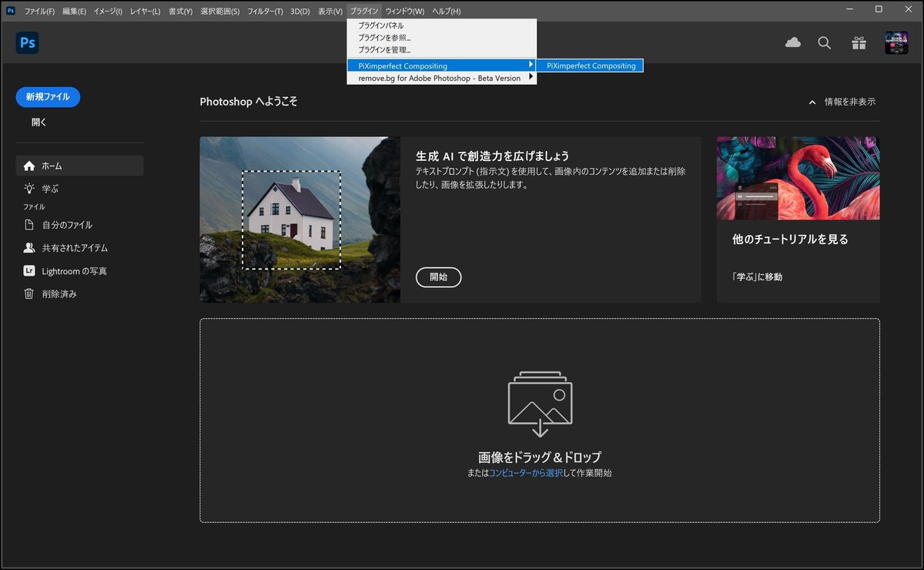The height and width of the screenshot is (570, 924).
Task: Choose プラグインを管理... menu entry
Action: 441,49
